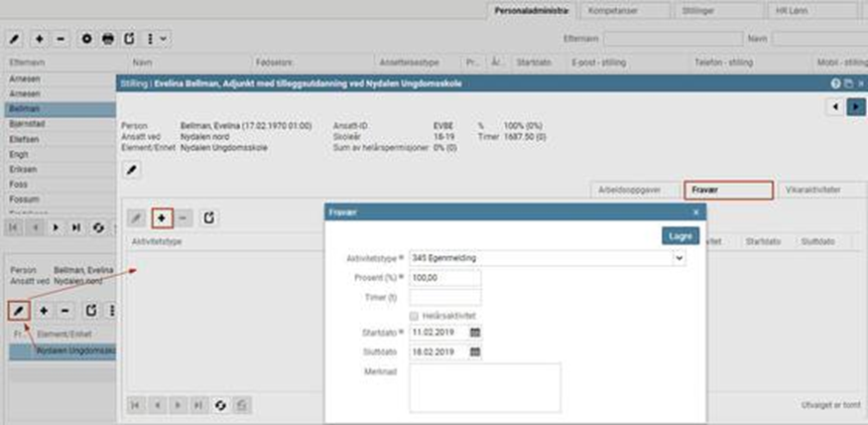868x425 pixels.
Task: Go to next position using the right arrow
Action: (x=855, y=106)
